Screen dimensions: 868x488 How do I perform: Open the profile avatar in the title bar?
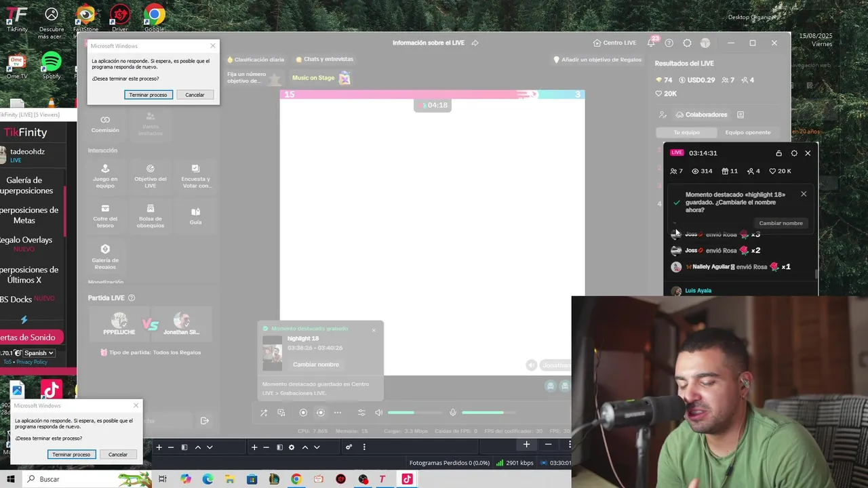point(705,43)
